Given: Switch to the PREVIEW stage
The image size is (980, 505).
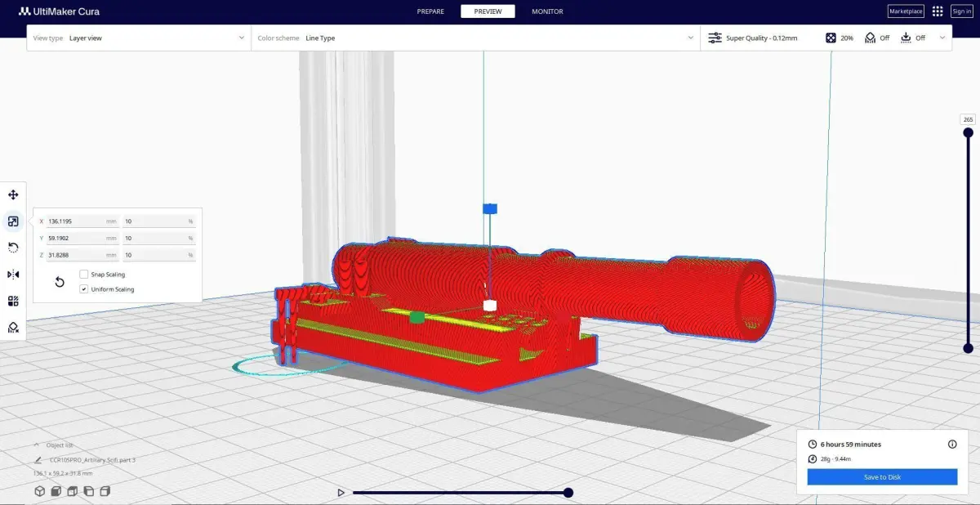Looking at the screenshot, I should point(488,11).
